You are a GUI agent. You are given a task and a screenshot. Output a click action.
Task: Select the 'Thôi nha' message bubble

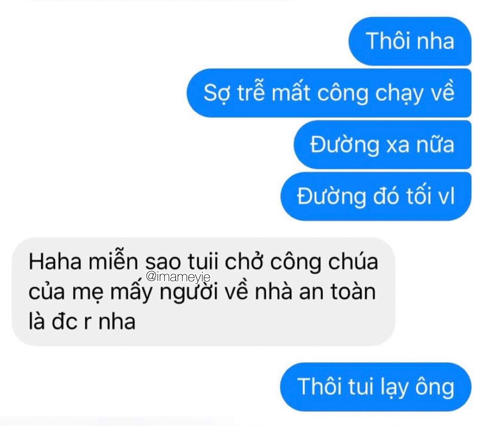410,41
